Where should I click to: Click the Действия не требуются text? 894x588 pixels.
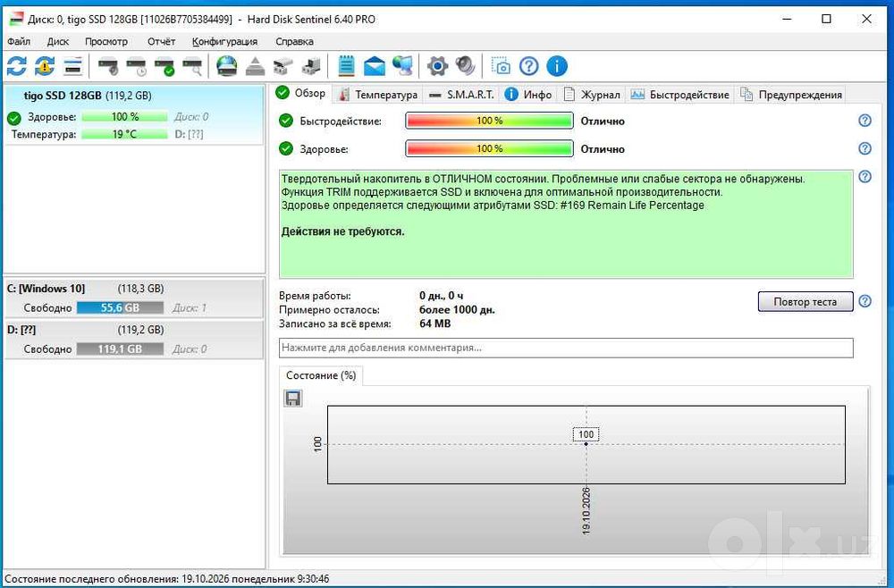[342, 232]
